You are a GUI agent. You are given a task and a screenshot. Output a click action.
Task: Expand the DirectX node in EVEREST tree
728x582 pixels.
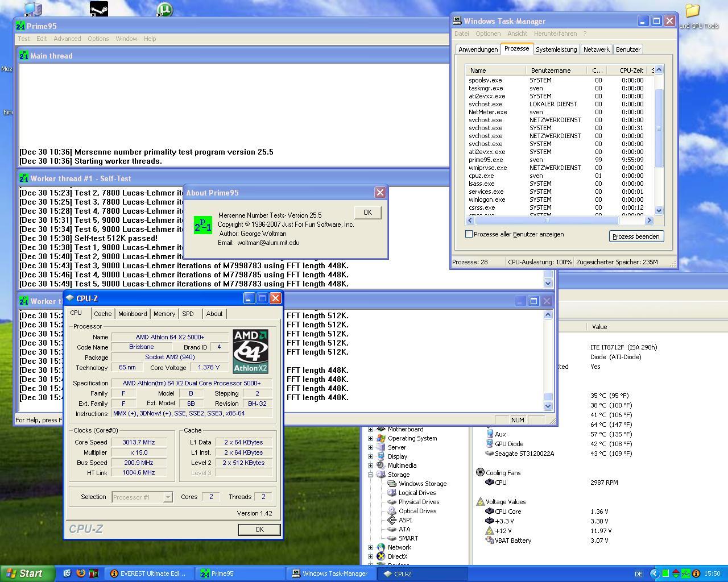(x=371, y=556)
